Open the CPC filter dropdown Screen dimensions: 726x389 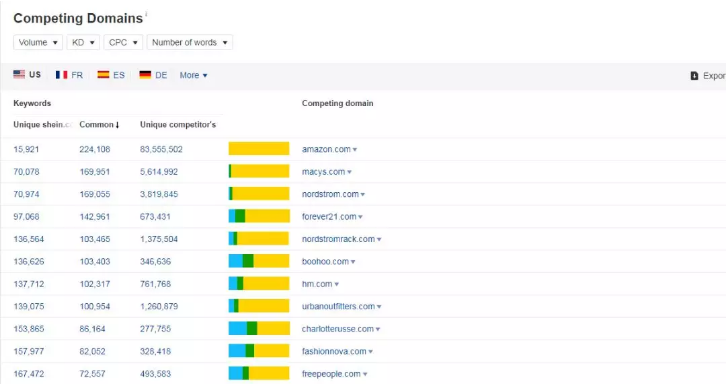tap(123, 42)
